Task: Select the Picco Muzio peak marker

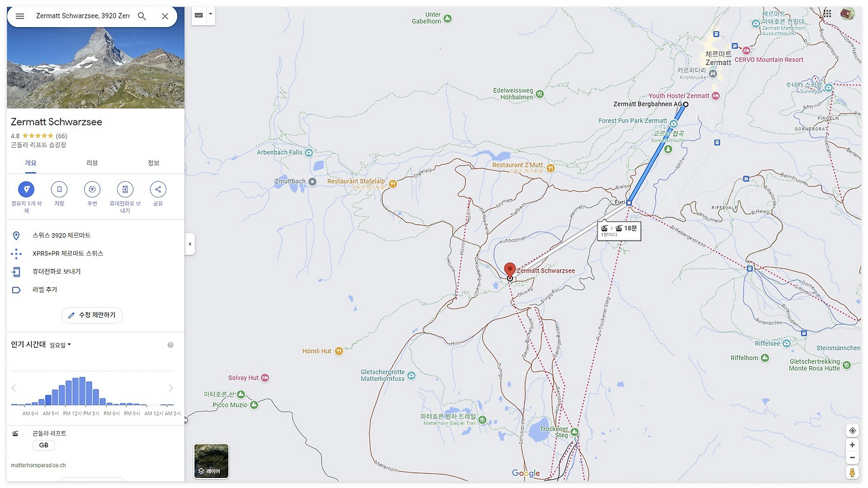Action: pos(254,405)
